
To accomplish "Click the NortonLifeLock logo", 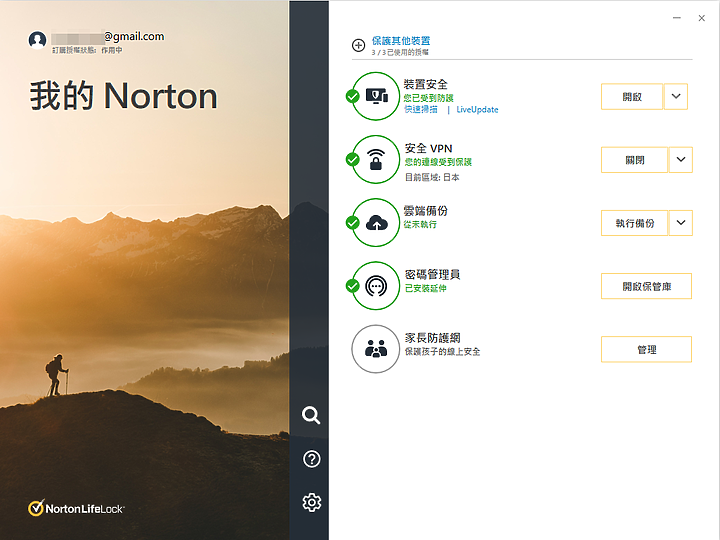I will coord(76,508).
